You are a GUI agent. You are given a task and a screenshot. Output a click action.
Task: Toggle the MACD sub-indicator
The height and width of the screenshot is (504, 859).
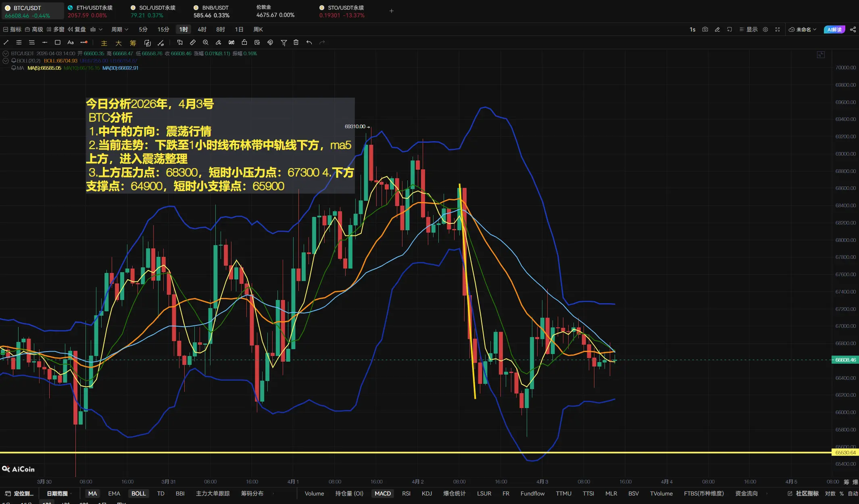pyautogui.click(x=382, y=494)
